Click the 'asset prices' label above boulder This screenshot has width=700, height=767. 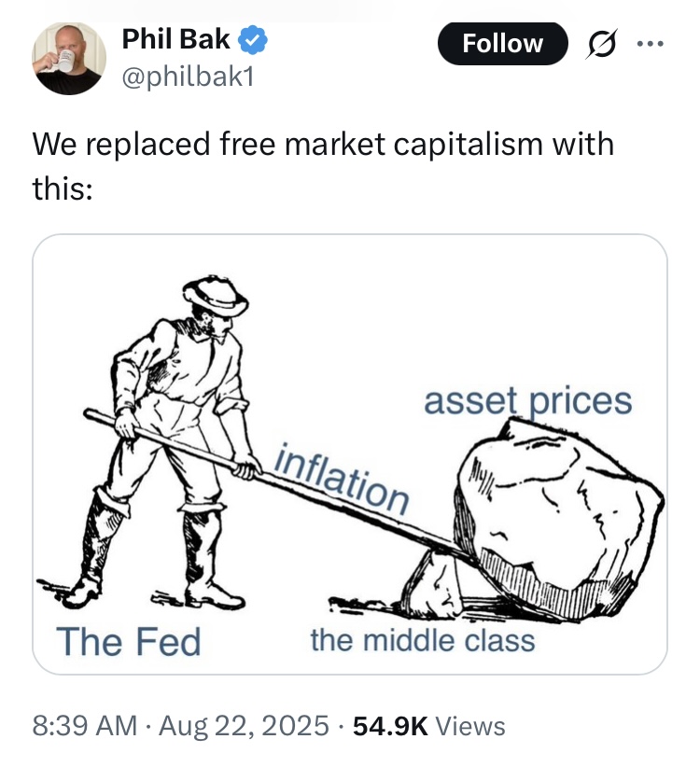point(528,401)
